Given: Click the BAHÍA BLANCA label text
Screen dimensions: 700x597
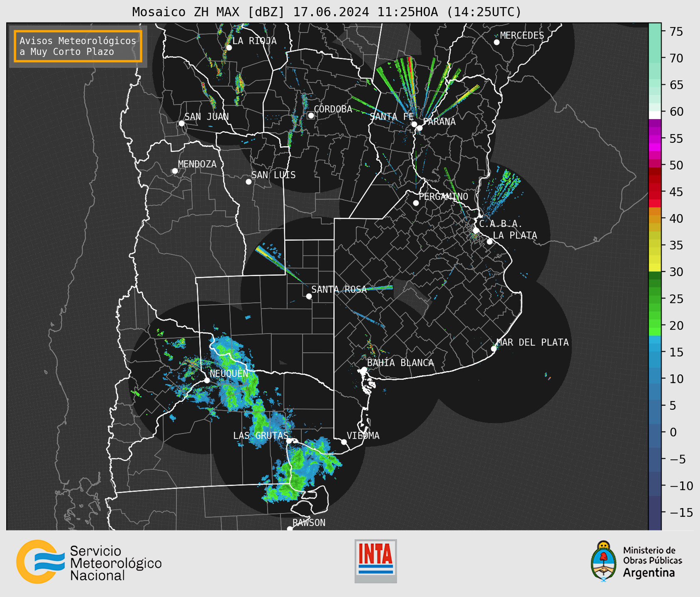Looking at the screenshot, I should [x=400, y=363].
